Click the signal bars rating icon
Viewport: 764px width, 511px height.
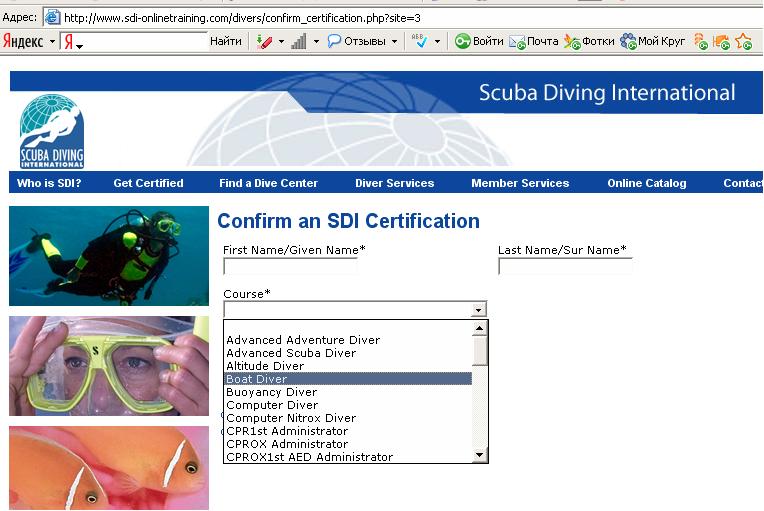click(x=298, y=42)
